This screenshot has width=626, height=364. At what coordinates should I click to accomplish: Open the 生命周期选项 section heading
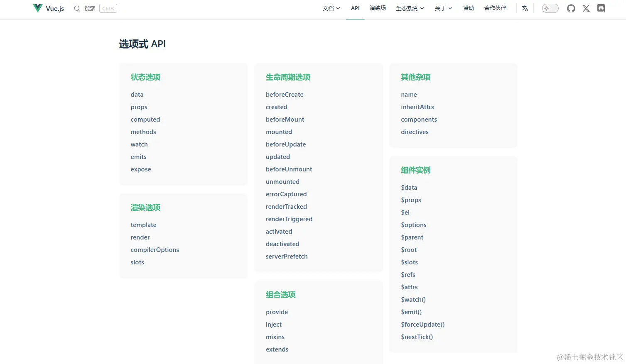(288, 77)
